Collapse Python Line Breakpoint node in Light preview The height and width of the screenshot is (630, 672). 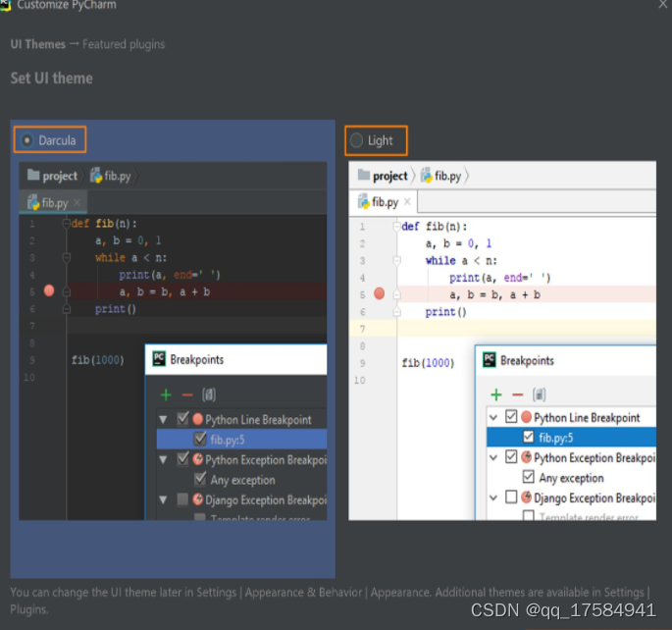coord(493,417)
